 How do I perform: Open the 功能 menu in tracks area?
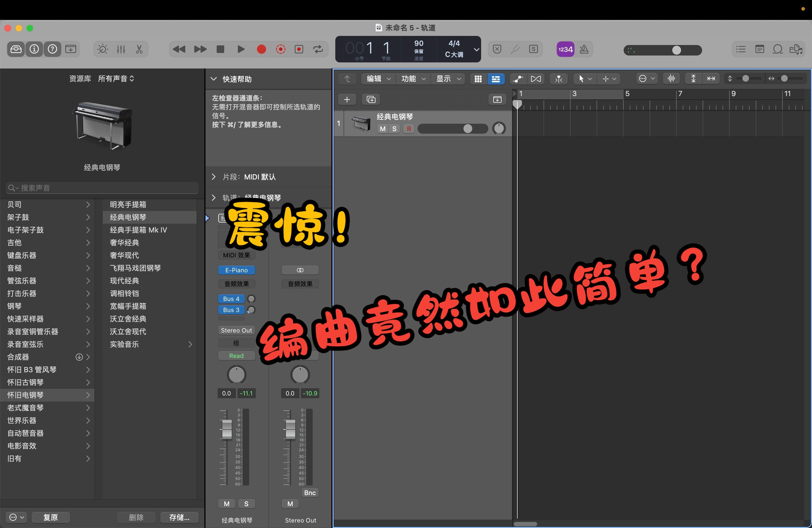point(413,79)
